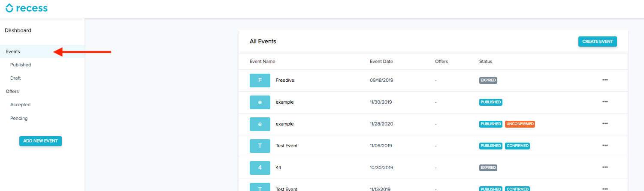Click the recess logo icon
Image resolution: width=644 pixels, height=191 pixels.
click(x=9, y=8)
